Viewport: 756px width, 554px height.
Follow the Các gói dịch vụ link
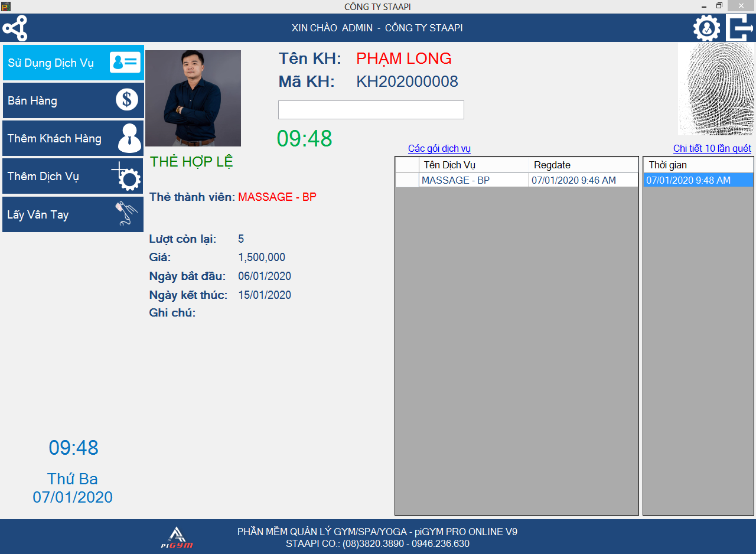click(439, 149)
